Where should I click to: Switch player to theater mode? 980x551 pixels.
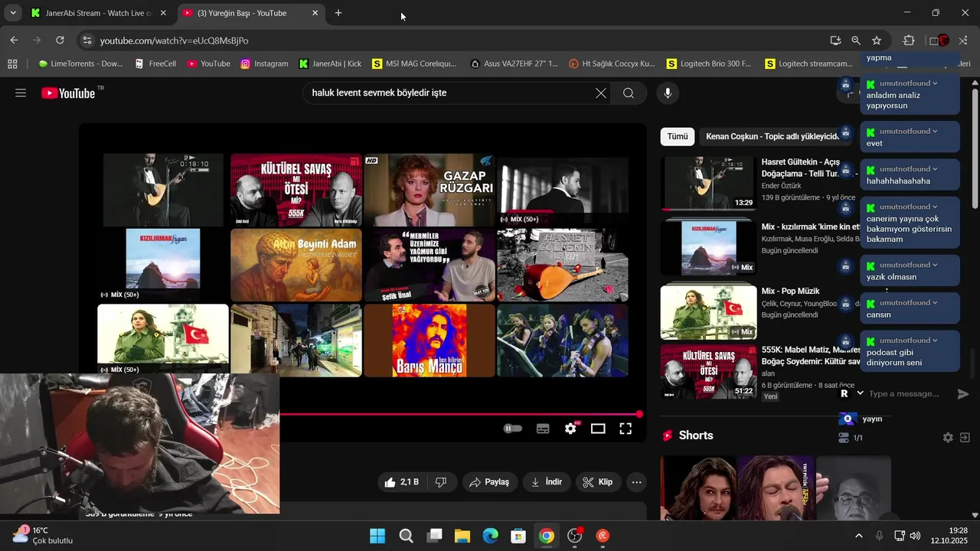[598, 429]
